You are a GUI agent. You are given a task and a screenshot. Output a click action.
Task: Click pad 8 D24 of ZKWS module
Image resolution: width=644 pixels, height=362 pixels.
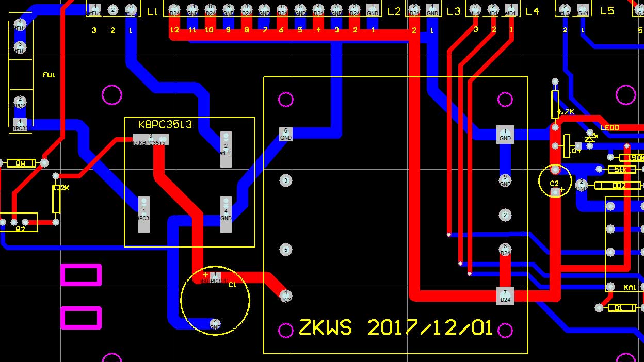coord(505,250)
